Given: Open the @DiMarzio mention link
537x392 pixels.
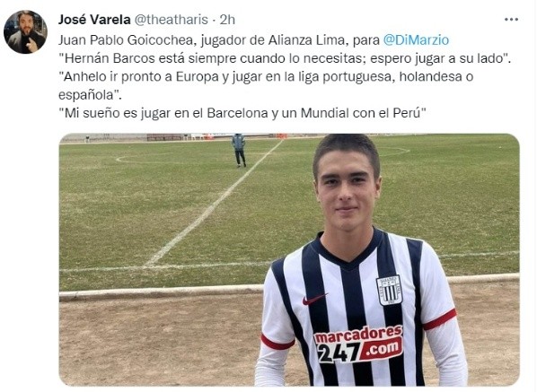Looking at the screenshot, I should pyautogui.click(x=416, y=40).
